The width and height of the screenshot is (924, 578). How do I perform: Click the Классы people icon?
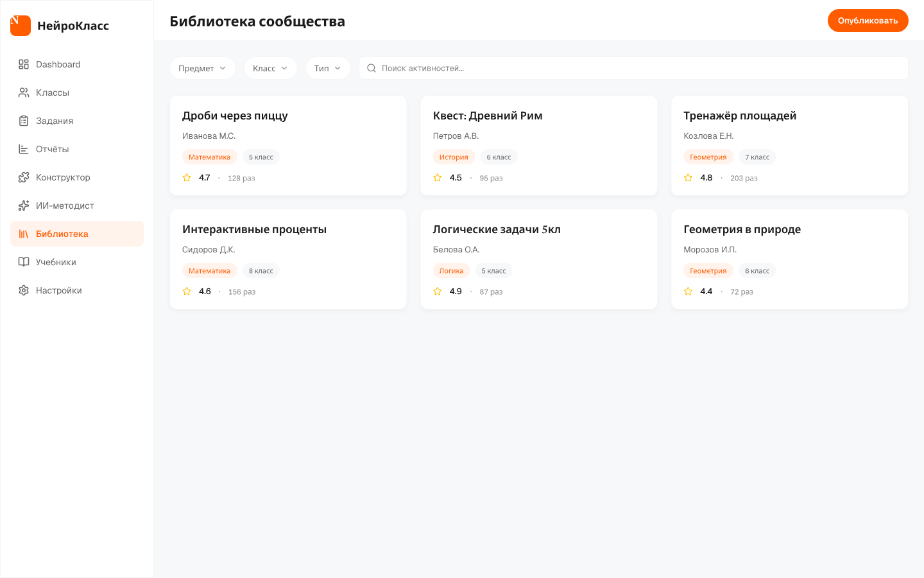tap(24, 92)
